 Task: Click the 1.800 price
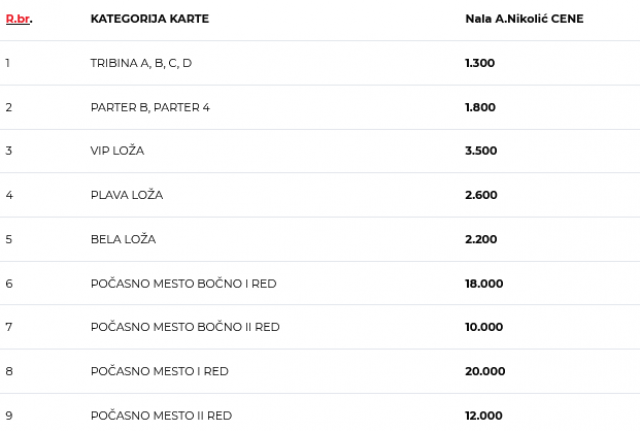tap(481, 107)
